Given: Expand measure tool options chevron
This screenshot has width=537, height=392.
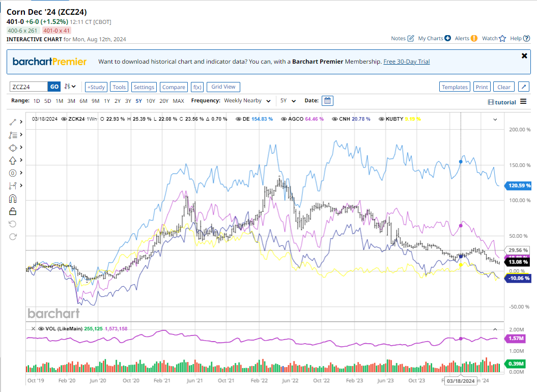Looking at the screenshot, I should (x=21, y=185).
